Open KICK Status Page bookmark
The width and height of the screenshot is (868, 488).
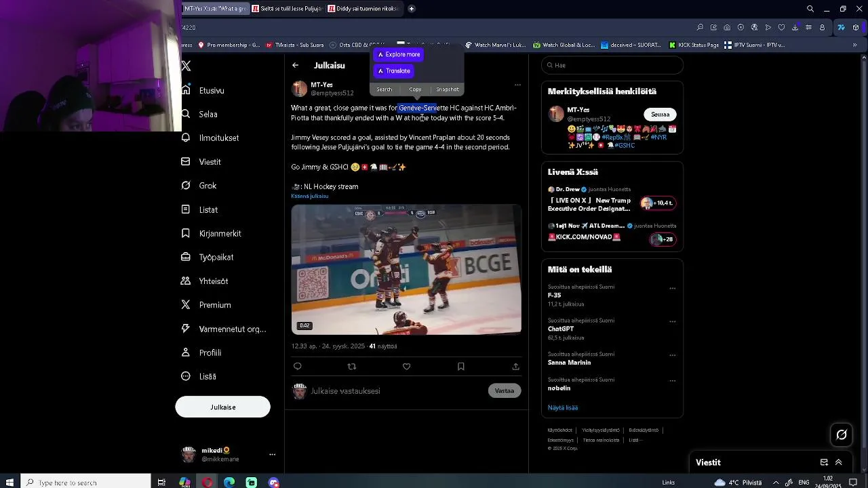[x=694, y=45]
